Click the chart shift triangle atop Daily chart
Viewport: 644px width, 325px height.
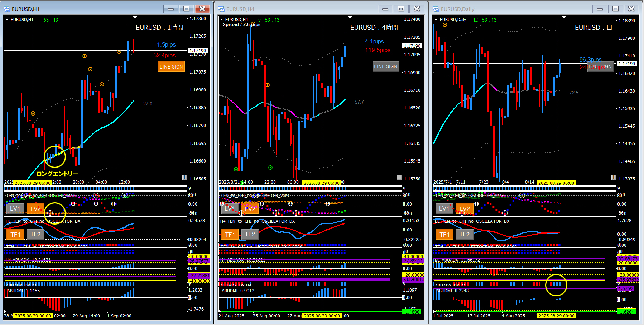tap(564, 17)
